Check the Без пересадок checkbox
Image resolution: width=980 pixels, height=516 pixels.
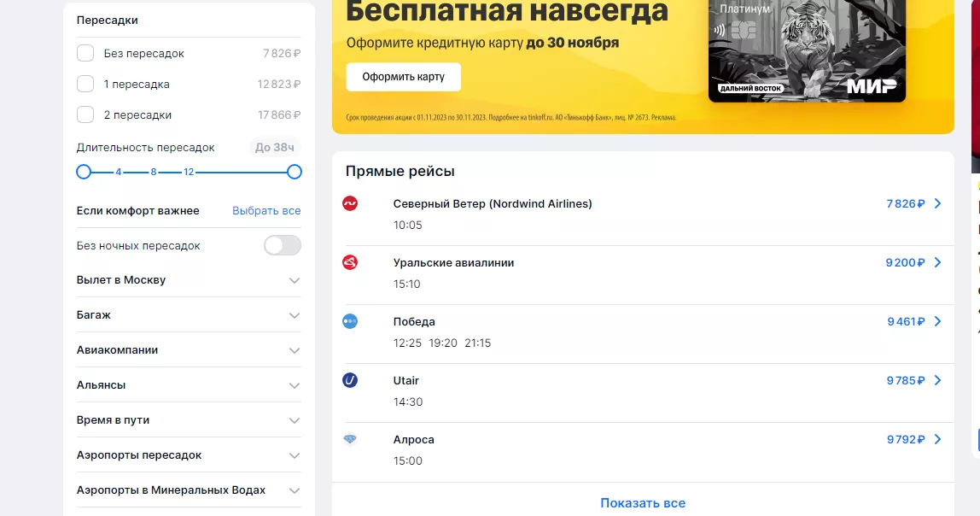(85, 53)
